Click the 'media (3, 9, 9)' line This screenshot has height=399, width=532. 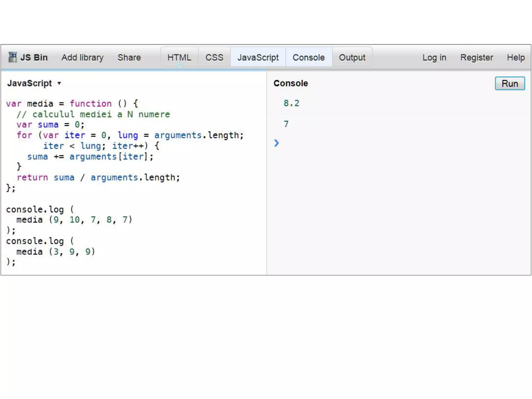[56, 252]
